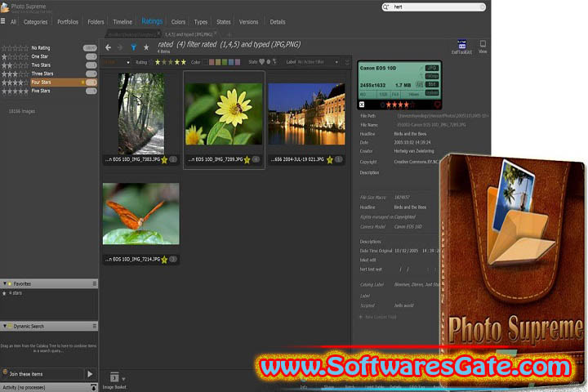Click the search magnifier icon
The image size is (588, 392).
click(x=385, y=7)
